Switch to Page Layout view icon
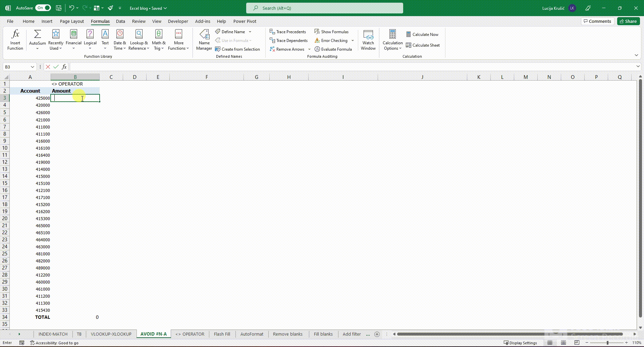Viewport: 644px width, 347px height. click(x=563, y=343)
